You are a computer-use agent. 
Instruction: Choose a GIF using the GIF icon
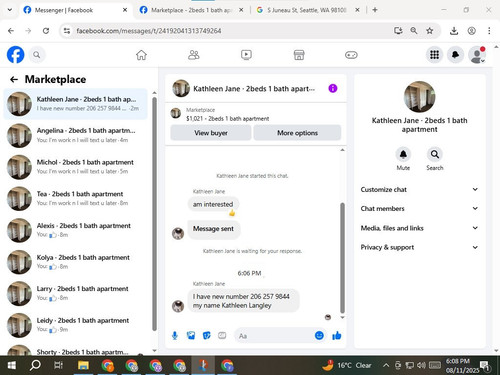[222, 336]
